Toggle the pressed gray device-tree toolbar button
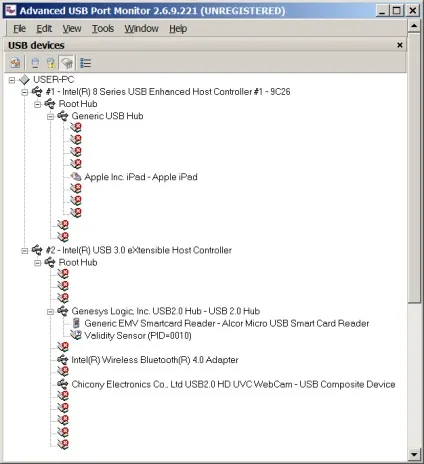The image size is (424, 464). click(67, 63)
